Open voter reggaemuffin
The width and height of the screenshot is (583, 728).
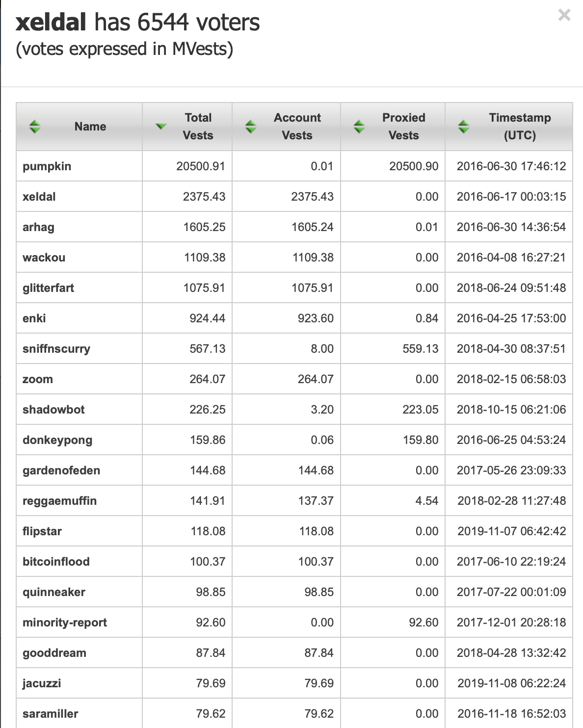pos(59,501)
